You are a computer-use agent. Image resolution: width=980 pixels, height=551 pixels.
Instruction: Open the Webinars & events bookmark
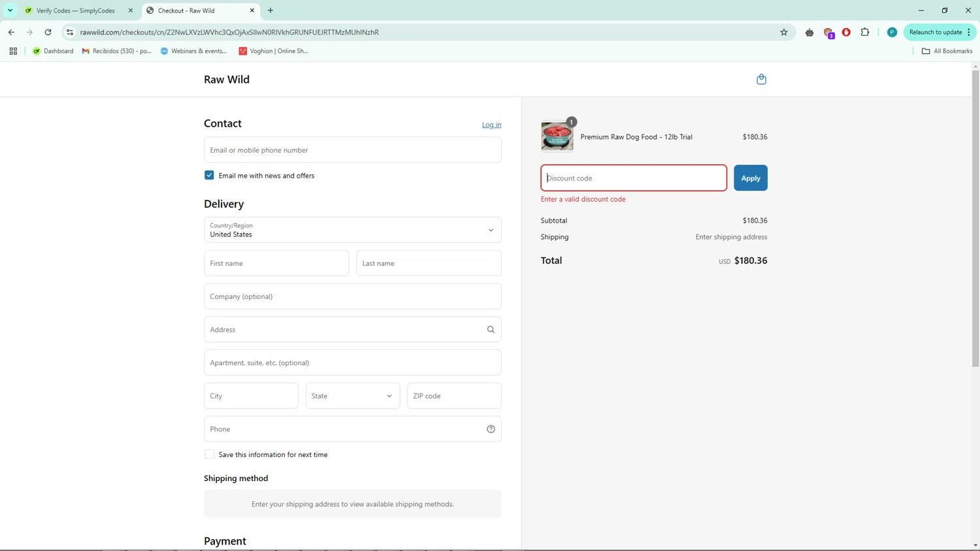pos(193,51)
